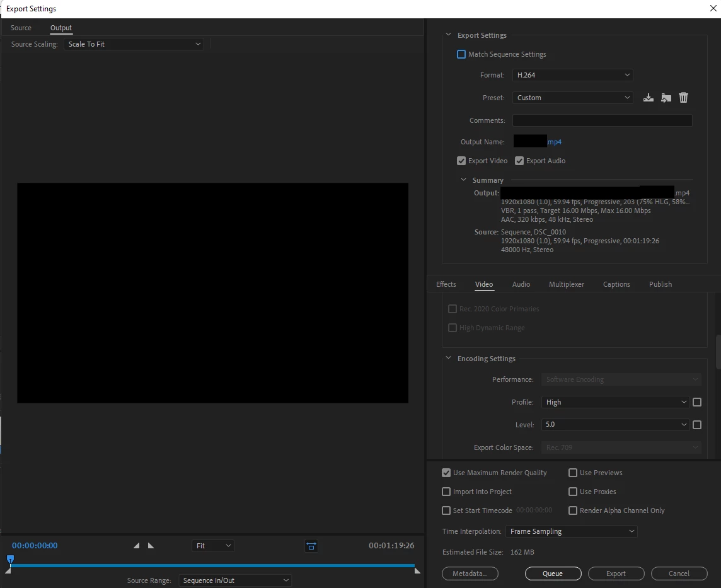Uncheck Use Maximum Render Quality
The image size is (721, 588).
coord(446,473)
